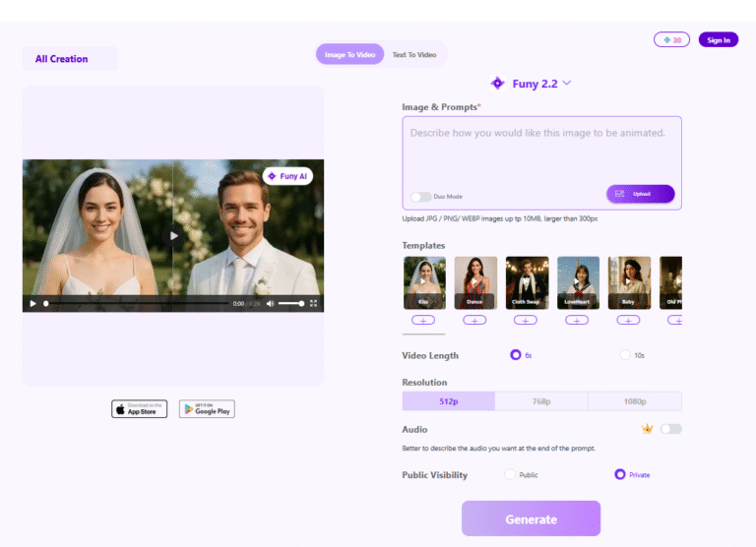Viewport: 756px width, 547px height.
Task: Click the horizontal scrollbar under the templates
Action: coord(423,334)
